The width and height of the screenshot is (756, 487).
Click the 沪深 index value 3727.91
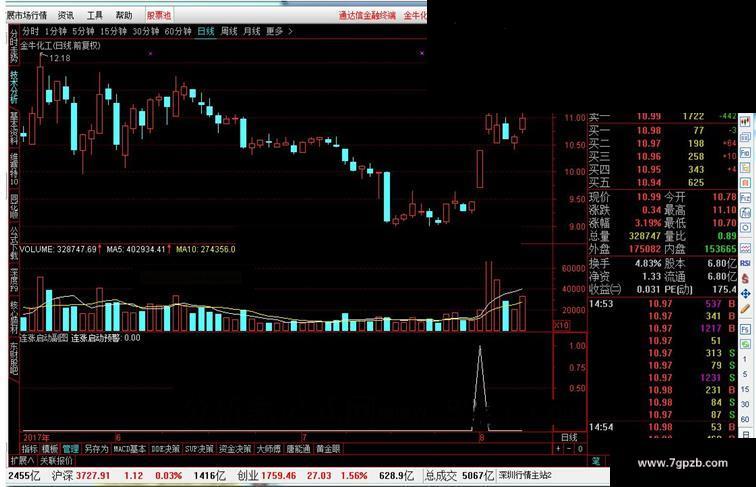click(93, 475)
